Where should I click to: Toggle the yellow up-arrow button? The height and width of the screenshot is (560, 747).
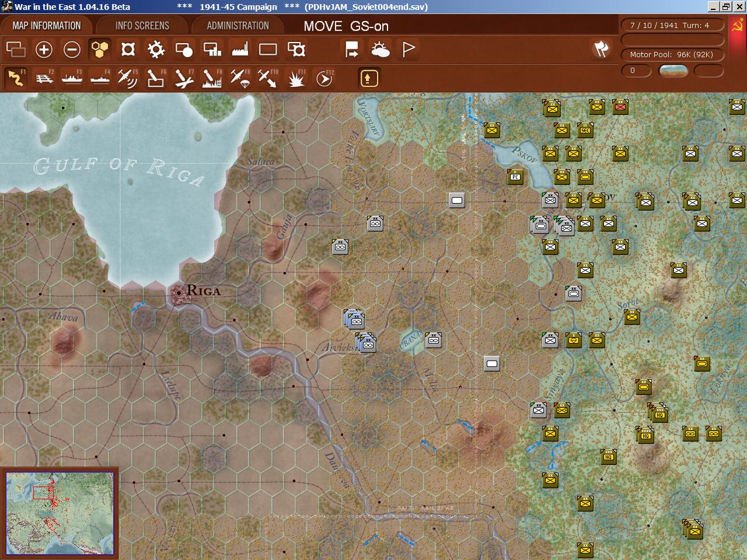click(369, 78)
